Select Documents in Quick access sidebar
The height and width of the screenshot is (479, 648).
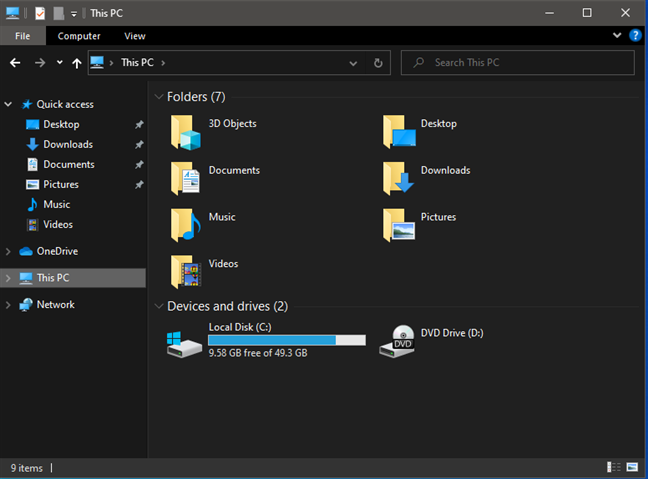pos(68,164)
